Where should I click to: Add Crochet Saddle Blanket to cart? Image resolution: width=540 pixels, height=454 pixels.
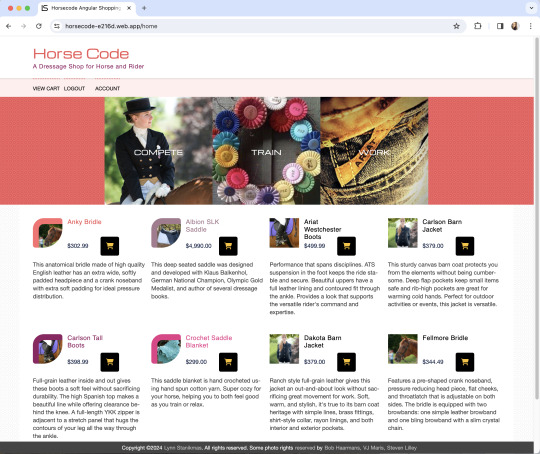[x=228, y=362]
